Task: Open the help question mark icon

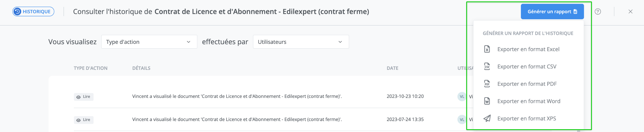Action: [598, 11]
